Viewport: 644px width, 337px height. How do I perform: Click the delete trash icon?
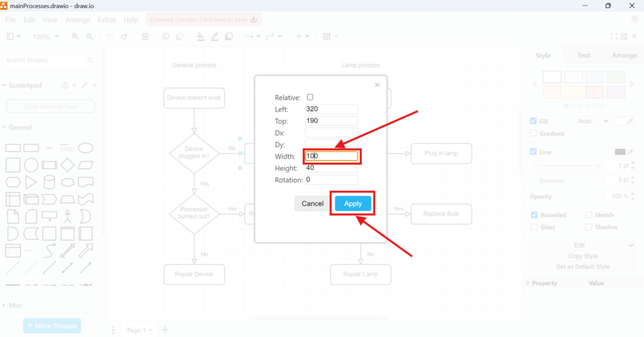(145, 37)
